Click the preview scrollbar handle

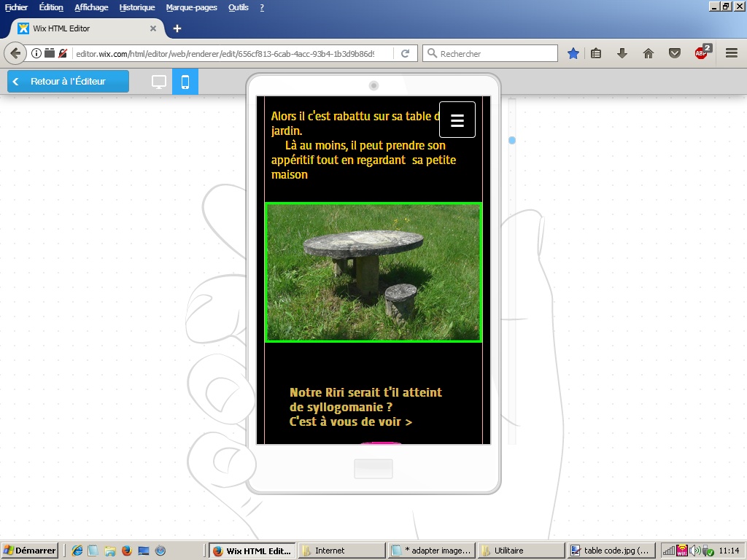click(x=511, y=141)
